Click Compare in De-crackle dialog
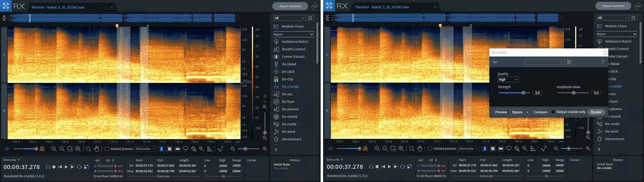 [540, 112]
